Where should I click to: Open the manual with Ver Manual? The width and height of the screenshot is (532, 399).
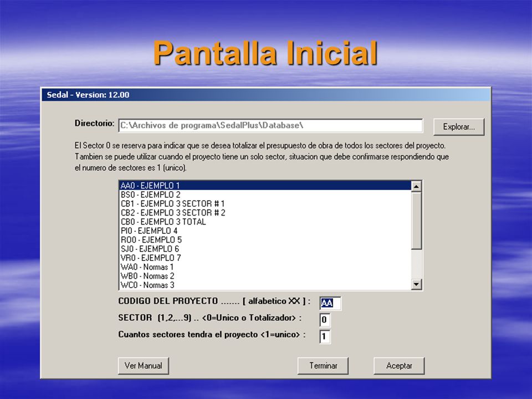(143, 366)
